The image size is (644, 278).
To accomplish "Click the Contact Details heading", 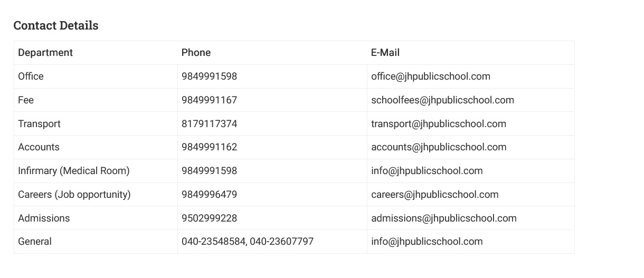I will [x=56, y=25].
